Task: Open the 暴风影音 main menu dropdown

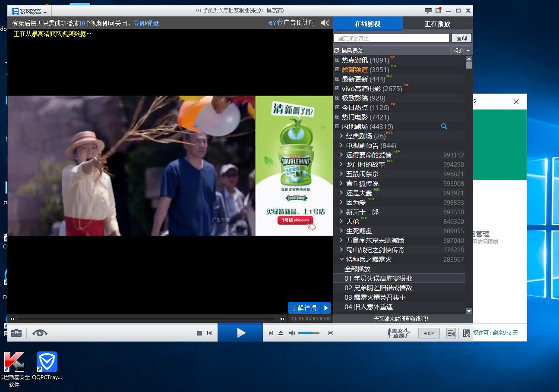Action: [x=29, y=11]
